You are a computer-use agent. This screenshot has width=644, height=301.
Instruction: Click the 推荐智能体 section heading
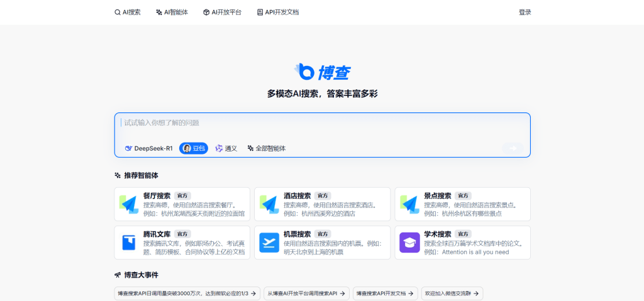coord(142,175)
